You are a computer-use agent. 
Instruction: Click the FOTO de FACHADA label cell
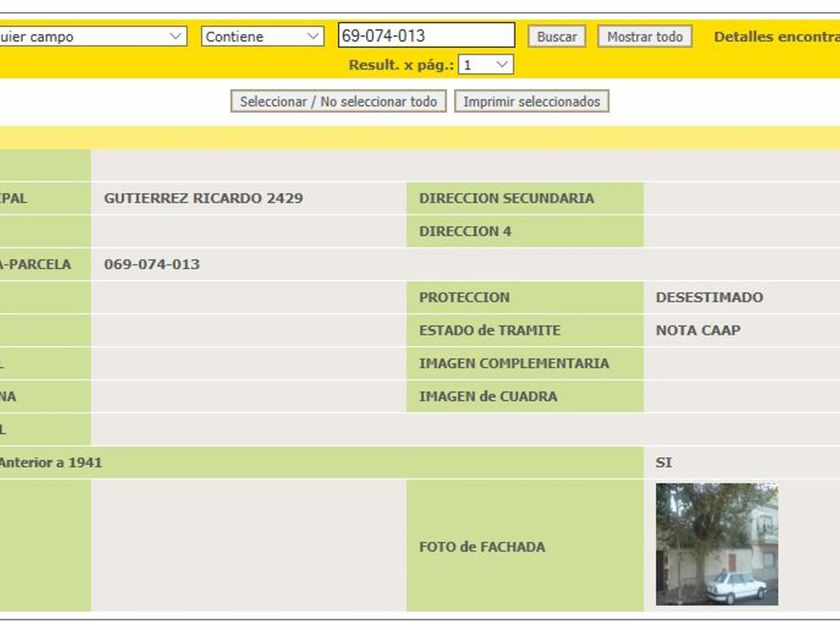[525, 545]
